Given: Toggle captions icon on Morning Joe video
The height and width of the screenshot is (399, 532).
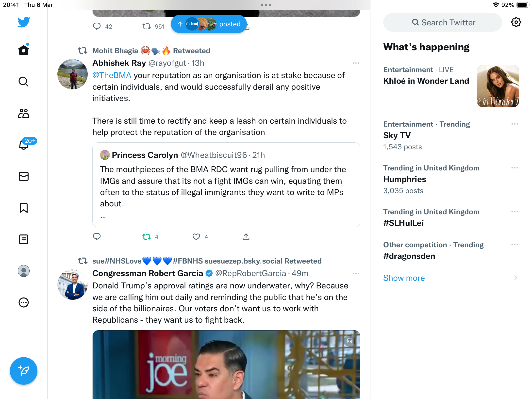Looking at the screenshot, I should tap(349, 341).
